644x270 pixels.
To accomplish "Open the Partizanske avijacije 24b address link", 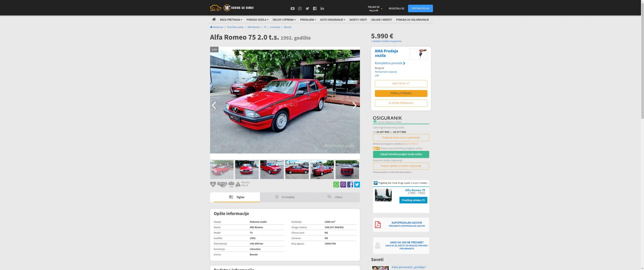I will point(386,74).
